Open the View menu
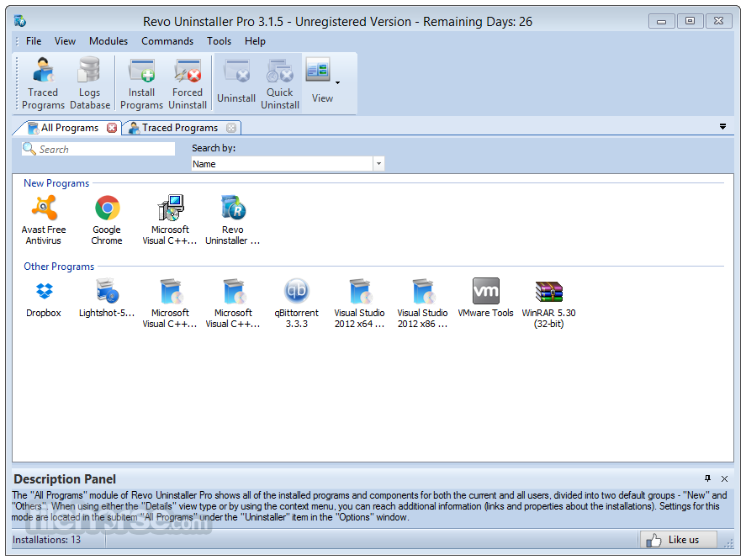Viewport: 746px width, 560px height. pyautogui.click(x=65, y=41)
